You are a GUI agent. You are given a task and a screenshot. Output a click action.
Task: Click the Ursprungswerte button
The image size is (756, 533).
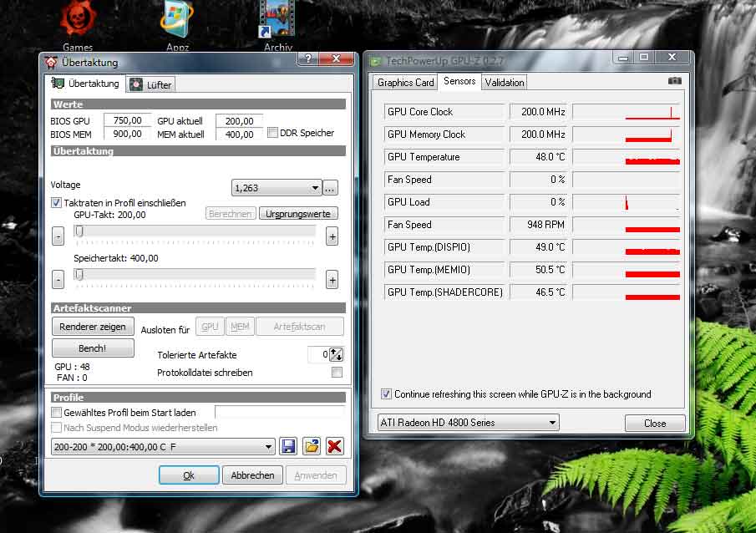point(298,214)
